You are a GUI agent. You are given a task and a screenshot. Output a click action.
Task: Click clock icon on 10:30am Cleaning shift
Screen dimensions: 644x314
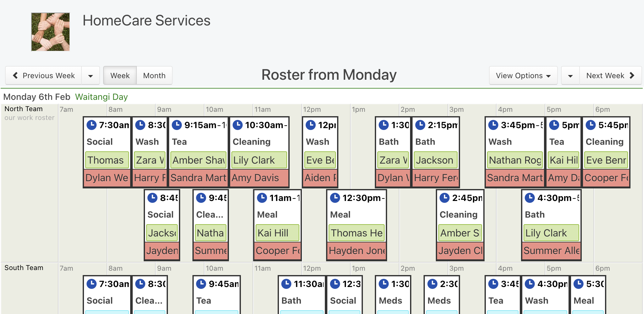237,125
